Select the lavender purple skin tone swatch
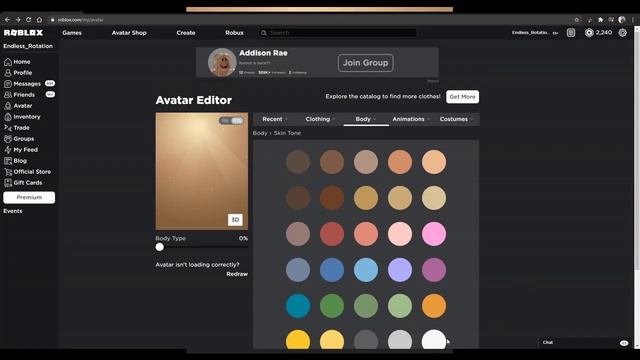Image resolution: width=640 pixels, height=360 pixels. click(x=400, y=270)
